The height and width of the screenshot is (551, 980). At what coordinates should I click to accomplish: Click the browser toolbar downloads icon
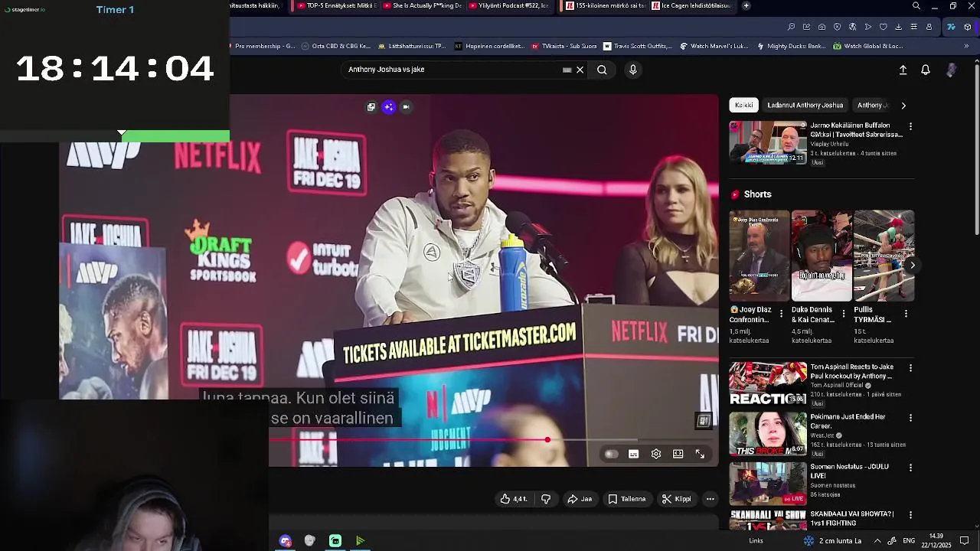click(x=898, y=27)
